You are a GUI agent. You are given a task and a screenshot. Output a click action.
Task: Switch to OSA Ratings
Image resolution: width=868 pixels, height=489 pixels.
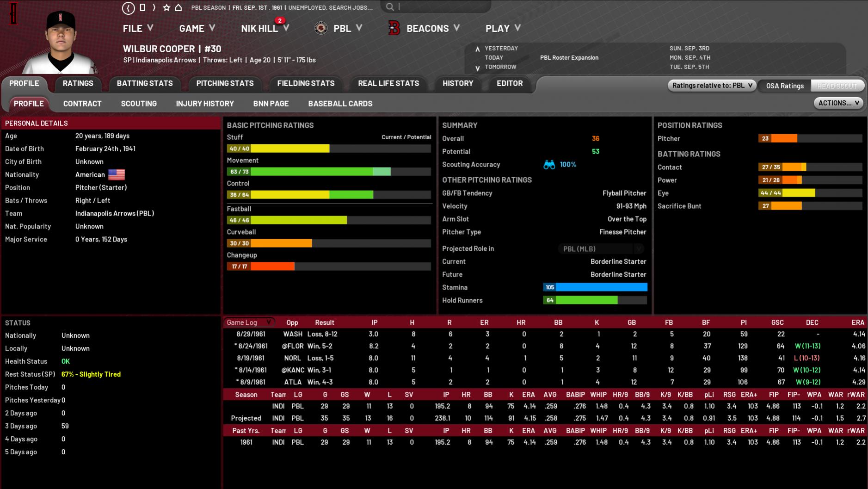(784, 86)
